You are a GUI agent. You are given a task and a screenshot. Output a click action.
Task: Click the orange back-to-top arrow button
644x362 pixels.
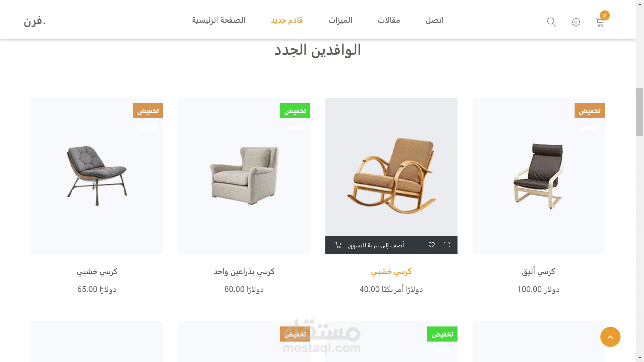(610, 337)
